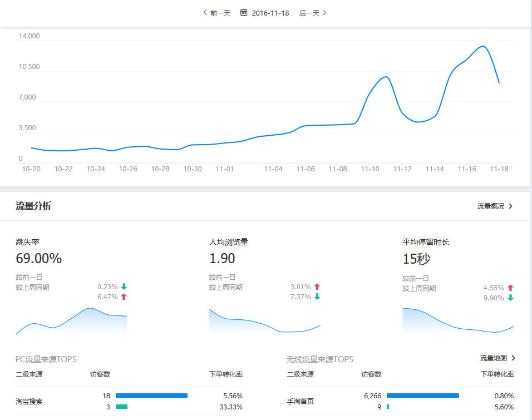The image size is (532, 420).
Task: Click red up arrow next to 4.55%
Action: [510, 288]
